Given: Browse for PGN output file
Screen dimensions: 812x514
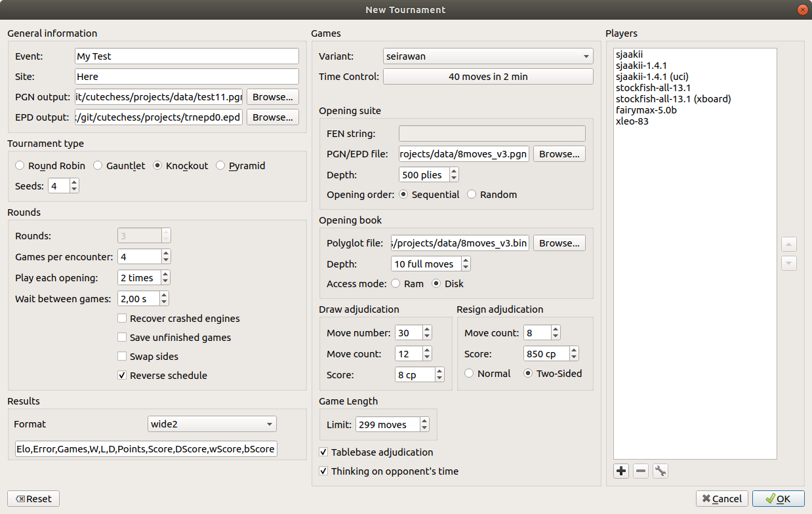Looking at the screenshot, I should [x=273, y=97].
